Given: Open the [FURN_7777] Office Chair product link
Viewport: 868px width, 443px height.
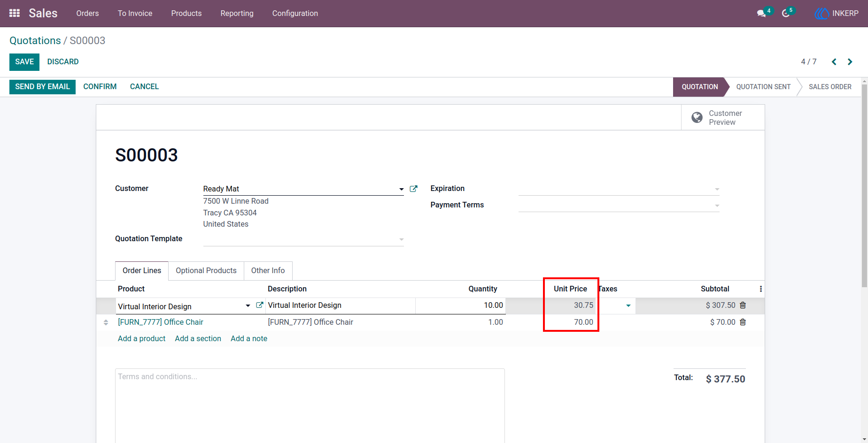Looking at the screenshot, I should pyautogui.click(x=161, y=322).
